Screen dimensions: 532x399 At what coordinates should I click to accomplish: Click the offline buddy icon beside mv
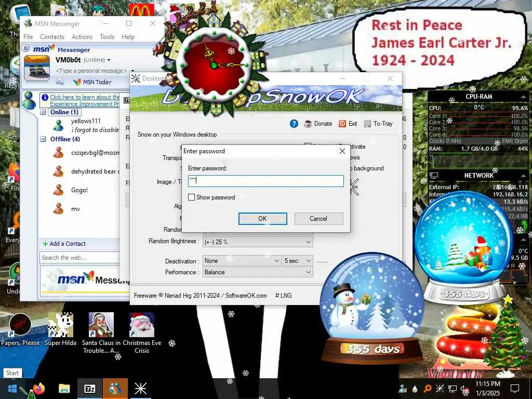point(58,209)
